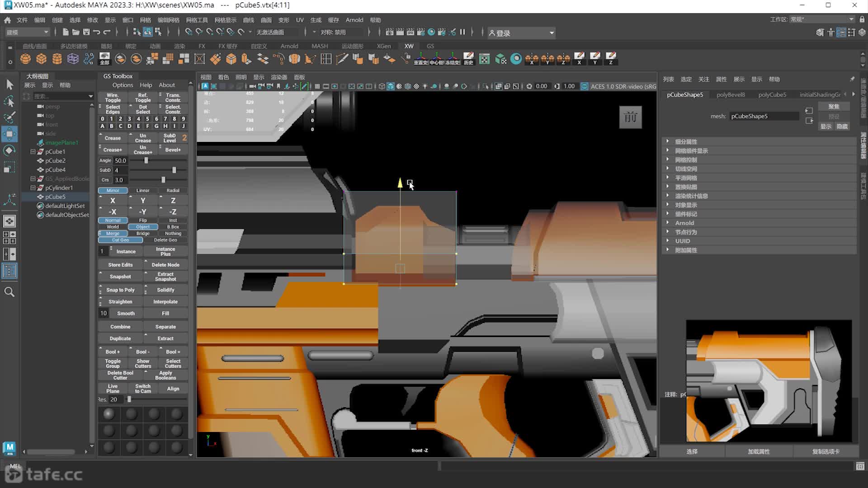Create a polygon sphere from the XW shelf
868x488 pixels.
(x=26, y=59)
